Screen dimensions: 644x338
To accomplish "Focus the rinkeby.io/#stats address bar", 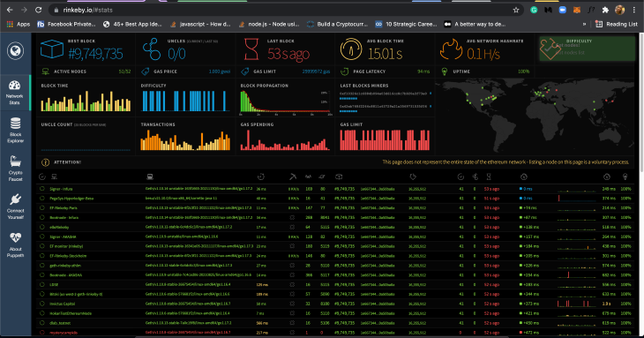I will 283,10.
